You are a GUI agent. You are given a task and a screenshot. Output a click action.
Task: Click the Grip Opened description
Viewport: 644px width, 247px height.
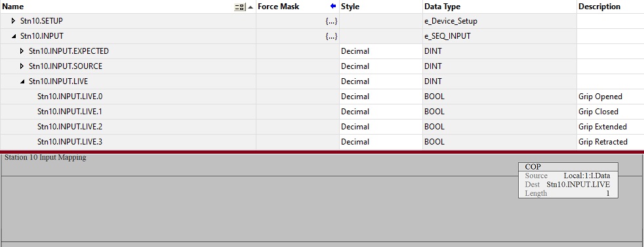(600, 97)
